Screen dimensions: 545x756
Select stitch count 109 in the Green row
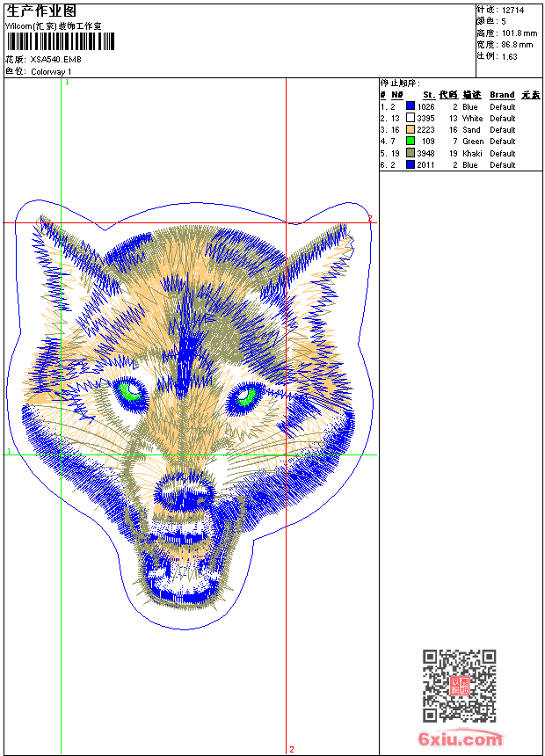[428, 142]
